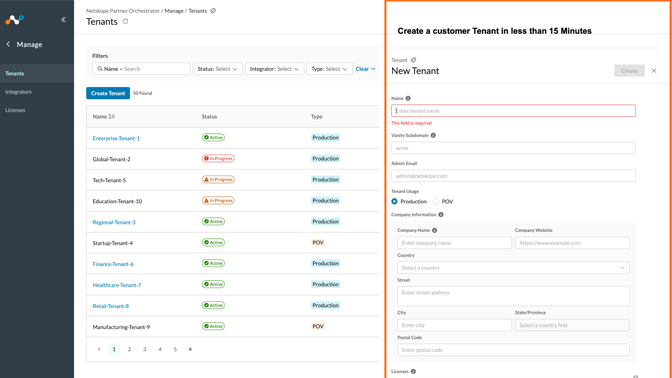Go back using the Manage arrow
672x378 pixels.
pos(8,44)
